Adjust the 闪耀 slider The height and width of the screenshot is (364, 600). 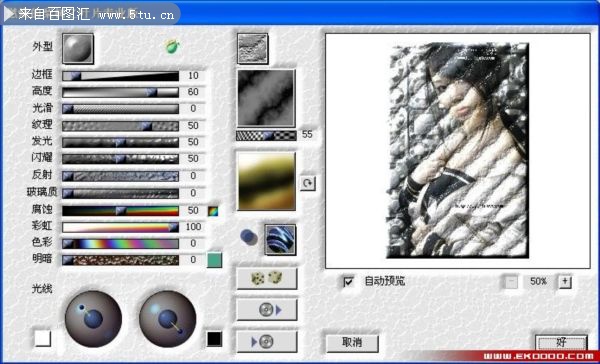[x=121, y=159]
